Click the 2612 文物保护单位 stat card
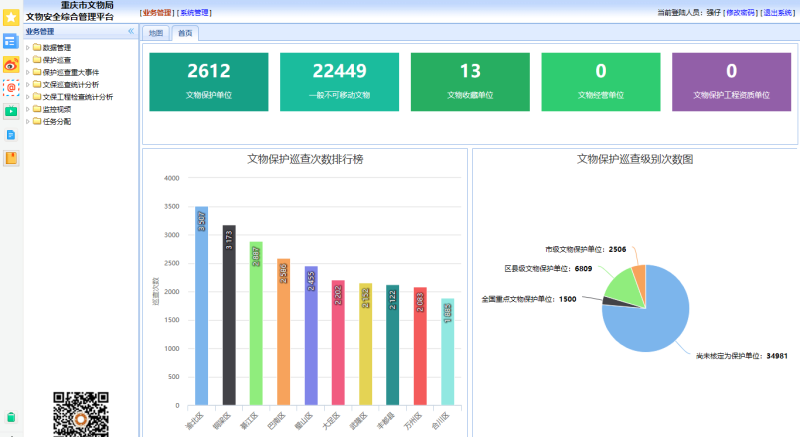The width and height of the screenshot is (800, 437). (208, 81)
